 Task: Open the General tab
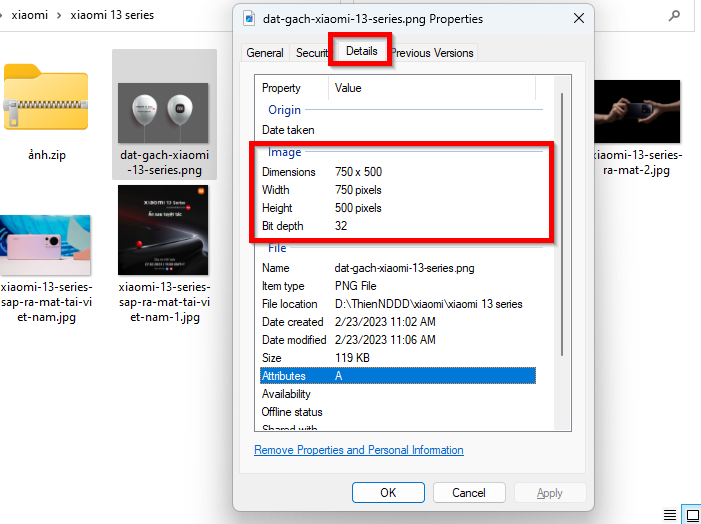pos(265,53)
